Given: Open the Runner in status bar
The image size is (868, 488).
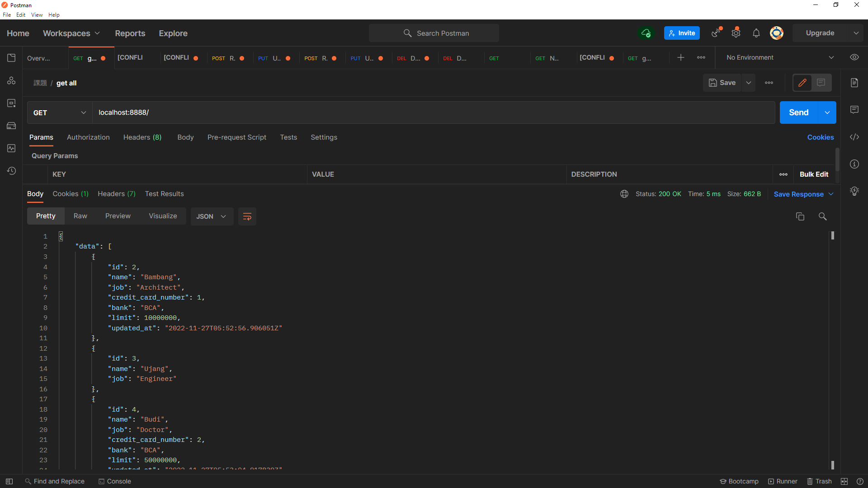Looking at the screenshot, I should pyautogui.click(x=783, y=481).
